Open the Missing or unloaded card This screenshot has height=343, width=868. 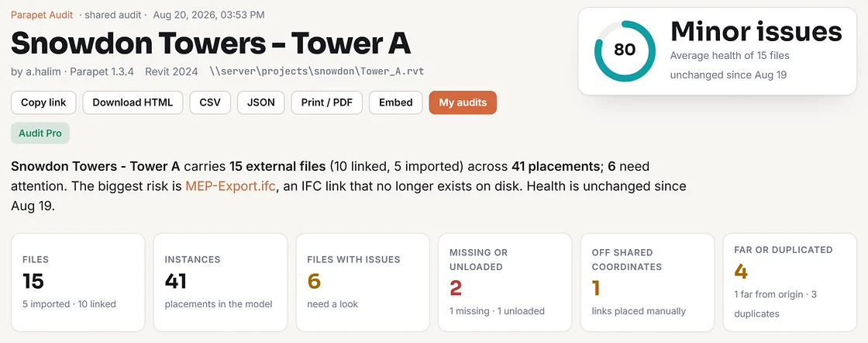coord(505,282)
